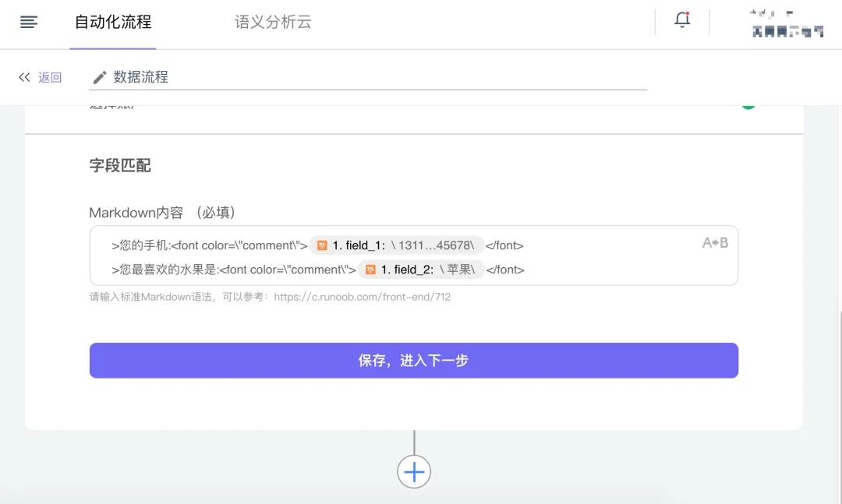842x504 pixels.
Task: Open notifications bell icon
Action: pos(682,20)
